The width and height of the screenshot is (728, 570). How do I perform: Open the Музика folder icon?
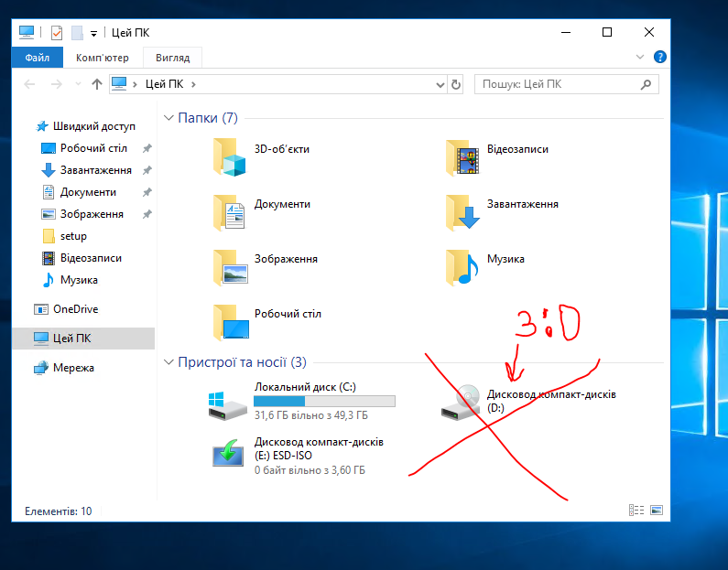(x=463, y=266)
